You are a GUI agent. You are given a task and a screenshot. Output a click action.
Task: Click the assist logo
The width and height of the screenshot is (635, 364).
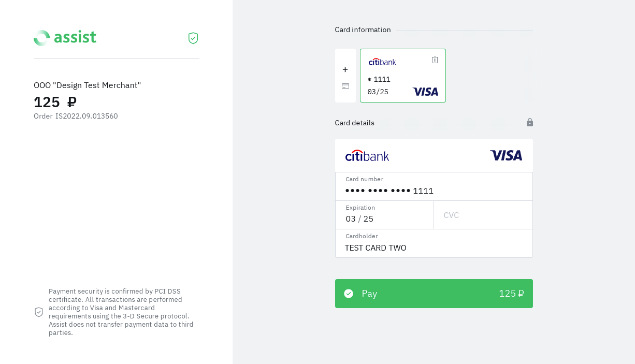[65, 38]
